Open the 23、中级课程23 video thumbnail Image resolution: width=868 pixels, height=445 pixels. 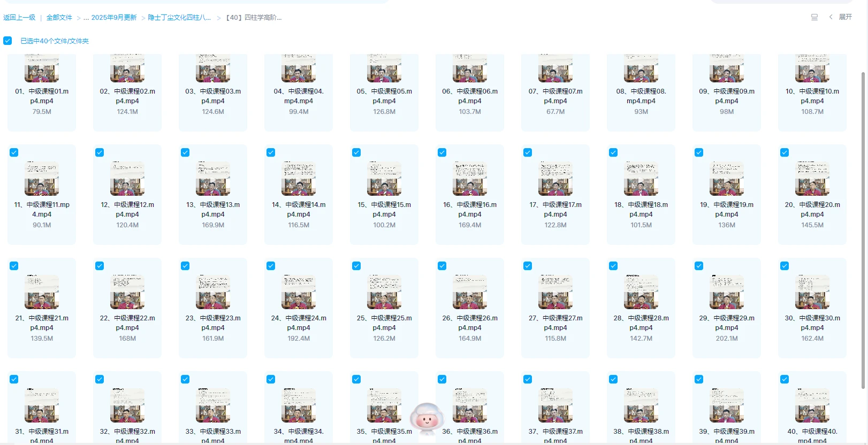coord(213,292)
